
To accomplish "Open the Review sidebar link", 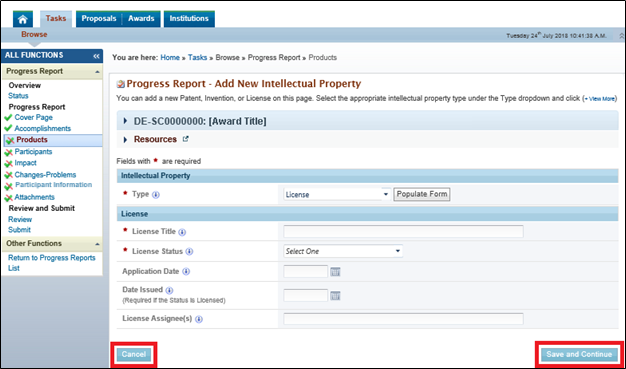I will (20, 219).
